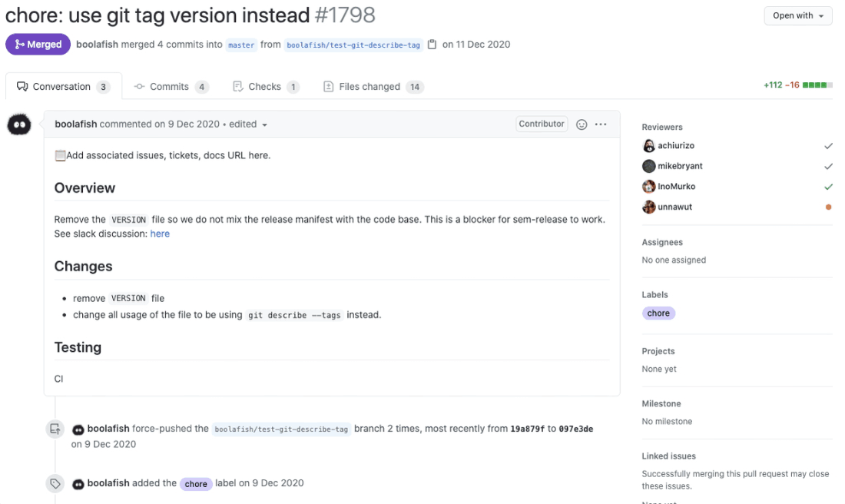The image size is (845, 504).
Task: Open boolafish's large avatar beside comment
Action: [x=19, y=124]
